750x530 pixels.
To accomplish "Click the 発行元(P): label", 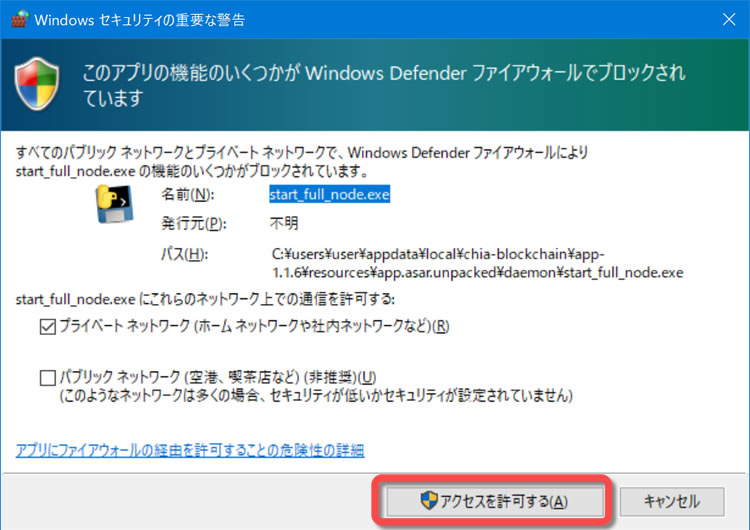I will 193,223.
